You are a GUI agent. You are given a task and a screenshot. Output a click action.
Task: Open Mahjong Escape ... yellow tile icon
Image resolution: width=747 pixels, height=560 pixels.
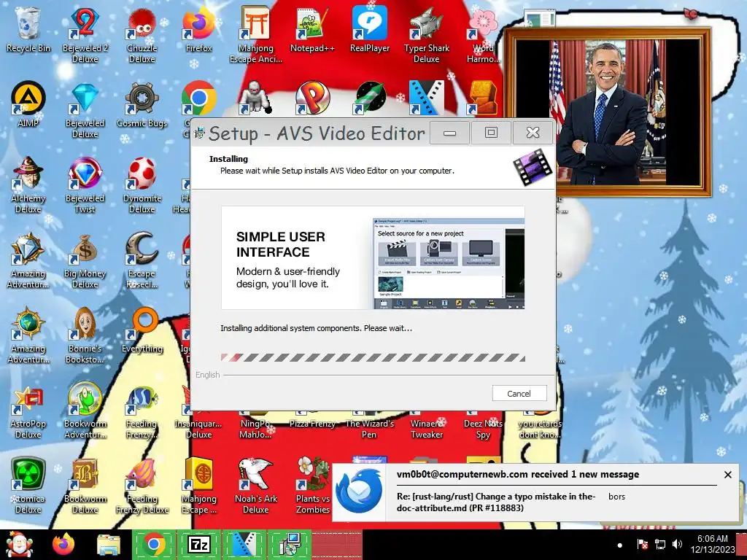[198, 486]
